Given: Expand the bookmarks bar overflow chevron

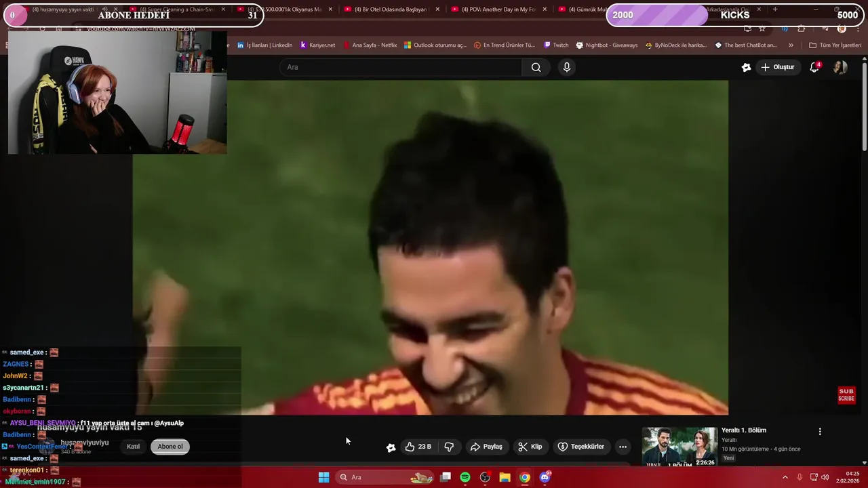Looking at the screenshot, I should [791, 45].
